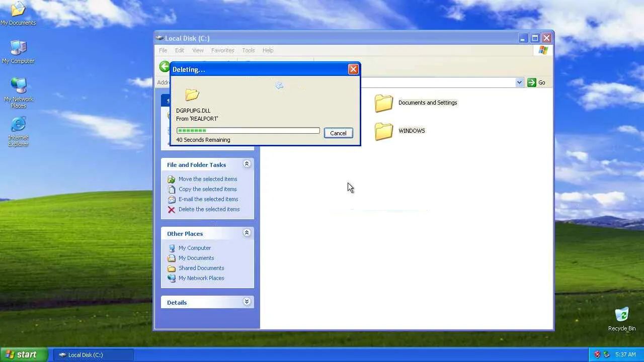Screen dimensions: 644x362
Task: Select the Internet Explorer desktop icon
Action: click(18, 131)
